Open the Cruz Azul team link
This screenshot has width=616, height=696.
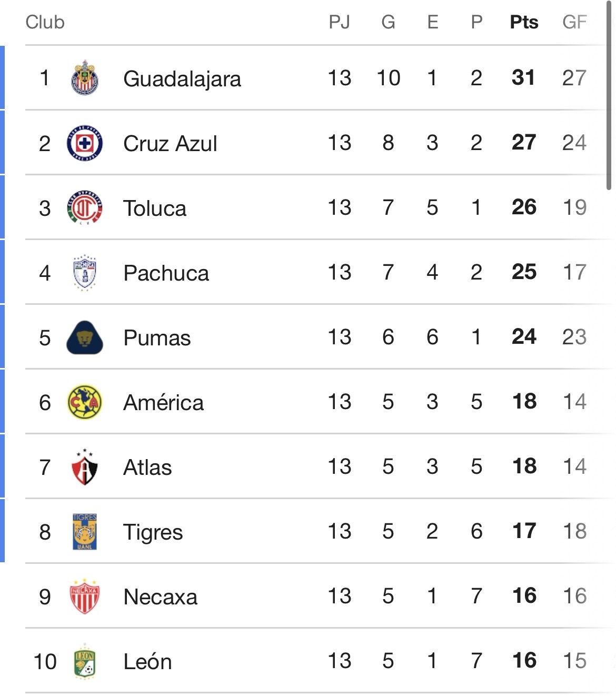point(170,144)
